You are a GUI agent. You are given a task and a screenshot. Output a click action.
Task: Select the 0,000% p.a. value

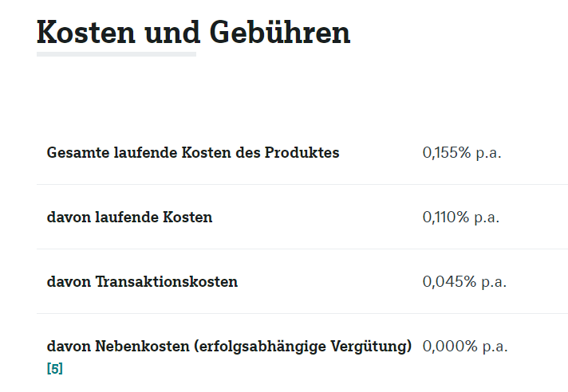[x=465, y=347]
